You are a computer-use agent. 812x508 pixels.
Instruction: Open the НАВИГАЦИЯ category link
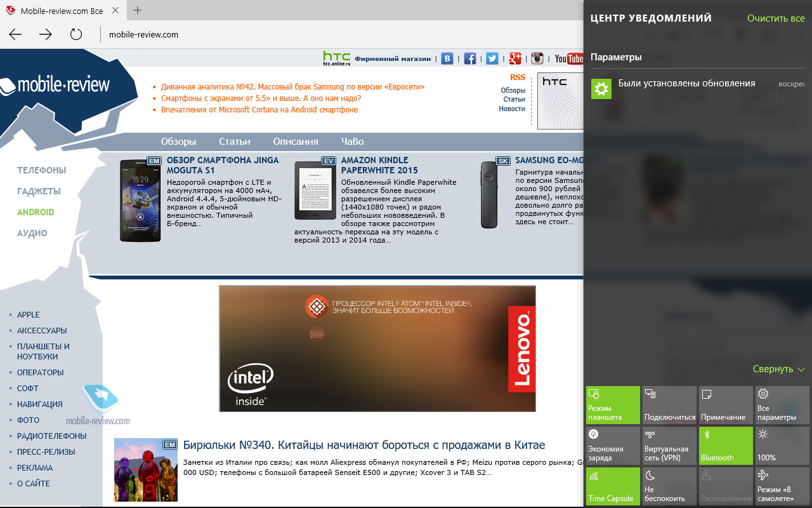tap(40, 404)
